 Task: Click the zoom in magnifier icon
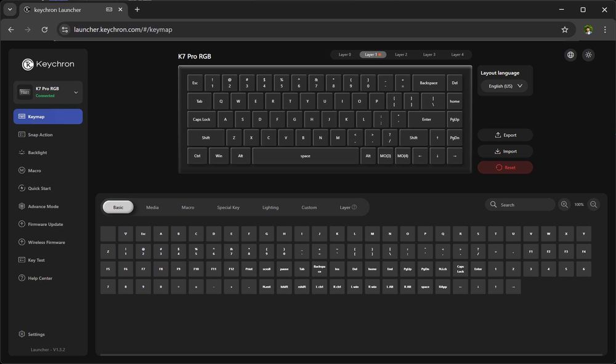tap(564, 204)
